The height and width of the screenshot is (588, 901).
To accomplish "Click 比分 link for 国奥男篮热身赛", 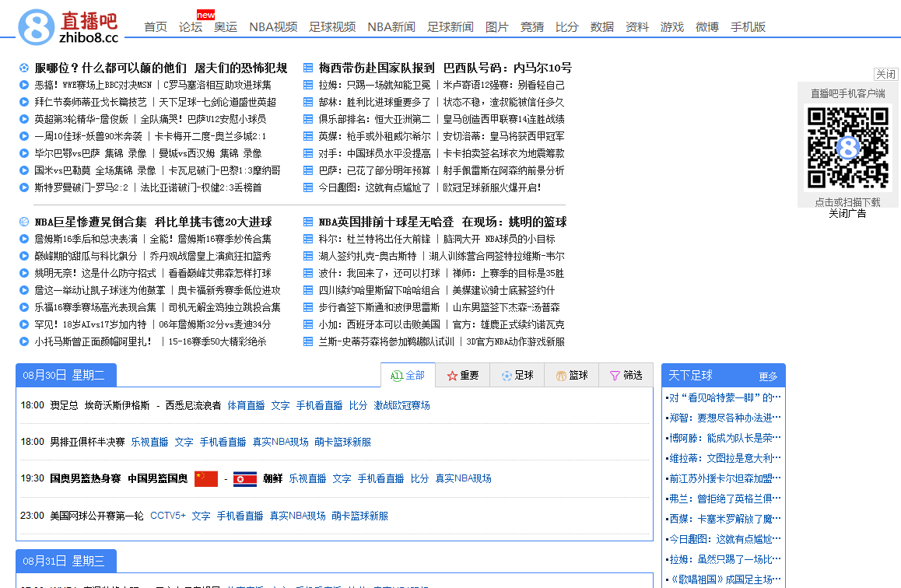I will tap(419, 479).
